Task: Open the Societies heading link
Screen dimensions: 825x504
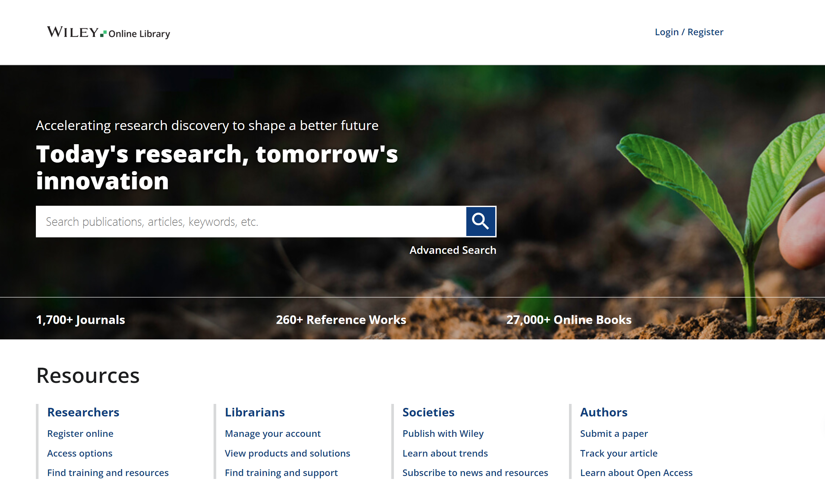Action: [428, 412]
